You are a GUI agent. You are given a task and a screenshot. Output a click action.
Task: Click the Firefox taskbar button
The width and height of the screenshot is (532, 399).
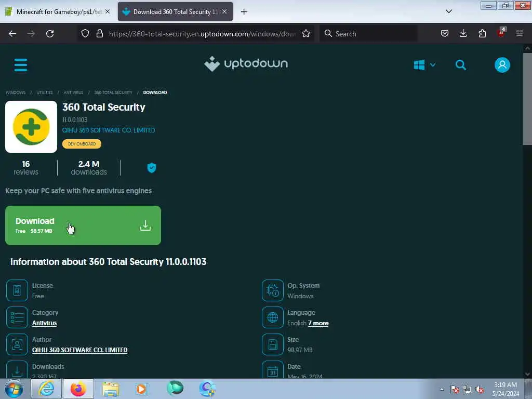click(78, 389)
